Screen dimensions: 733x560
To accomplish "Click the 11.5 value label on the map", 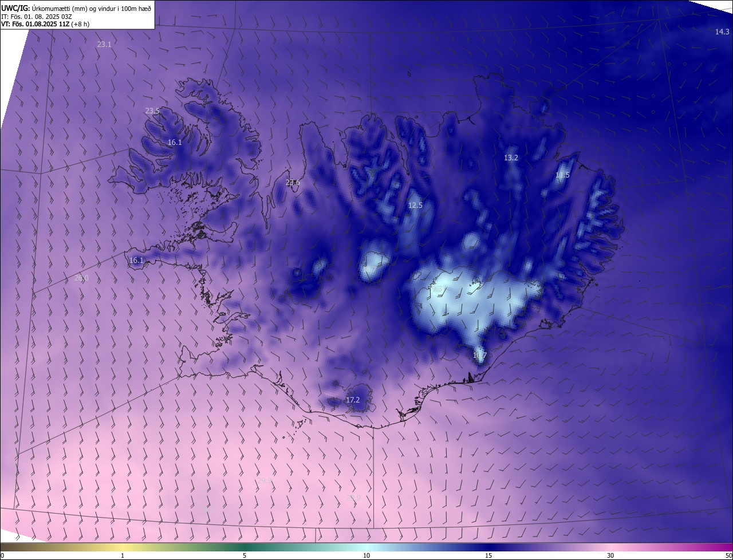I will point(562,175).
